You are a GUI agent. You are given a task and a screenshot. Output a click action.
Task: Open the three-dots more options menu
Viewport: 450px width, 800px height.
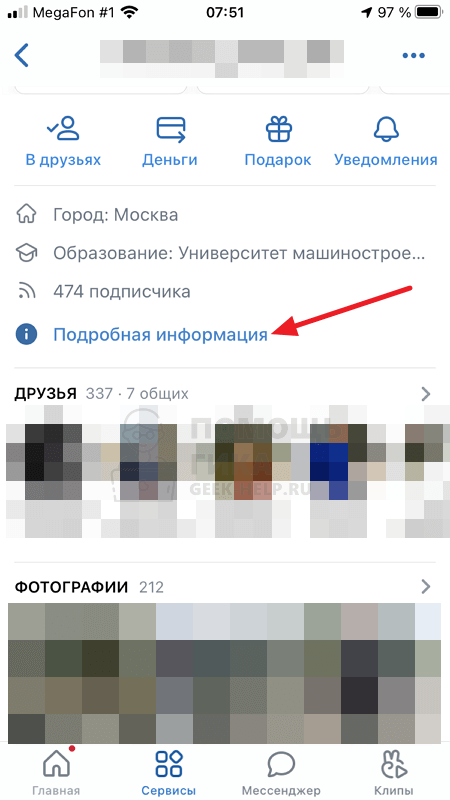tap(413, 56)
